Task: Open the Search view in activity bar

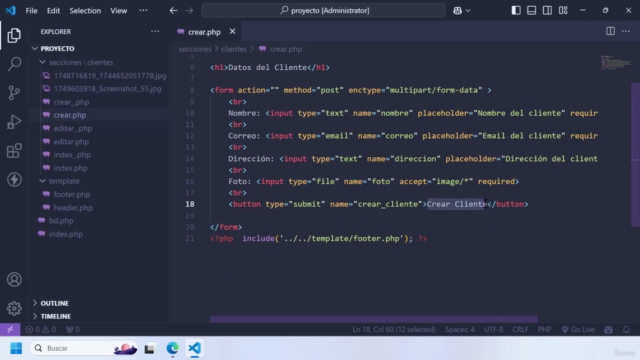Action: pos(14,64)
